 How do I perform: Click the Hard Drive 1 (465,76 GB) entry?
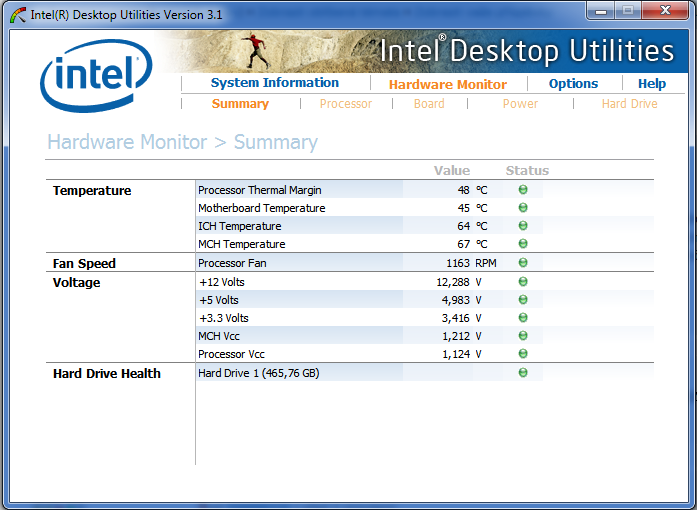click(x=259, y=373)
